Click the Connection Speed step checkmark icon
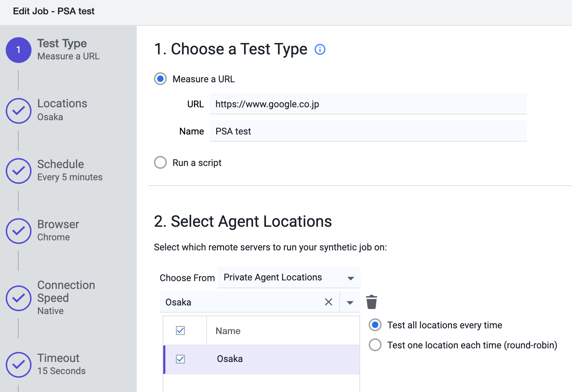 (x=19, y=298)
